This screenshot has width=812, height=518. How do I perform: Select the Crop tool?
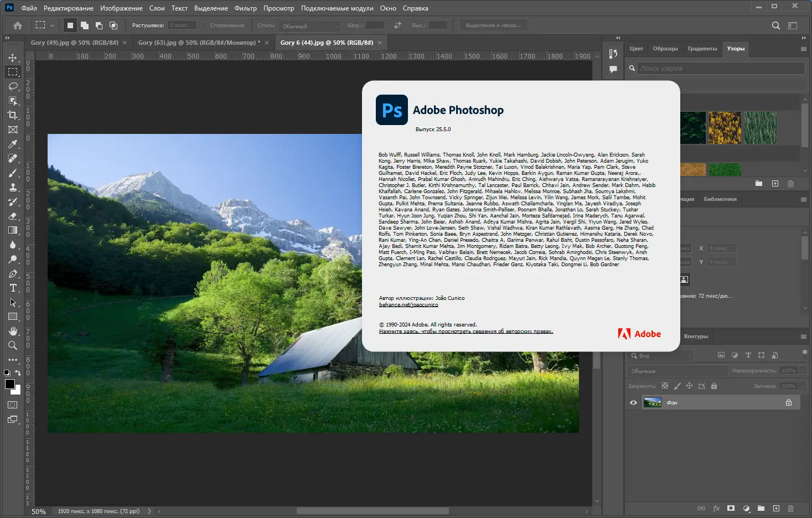pyautogui.click(x=13, y=115)
